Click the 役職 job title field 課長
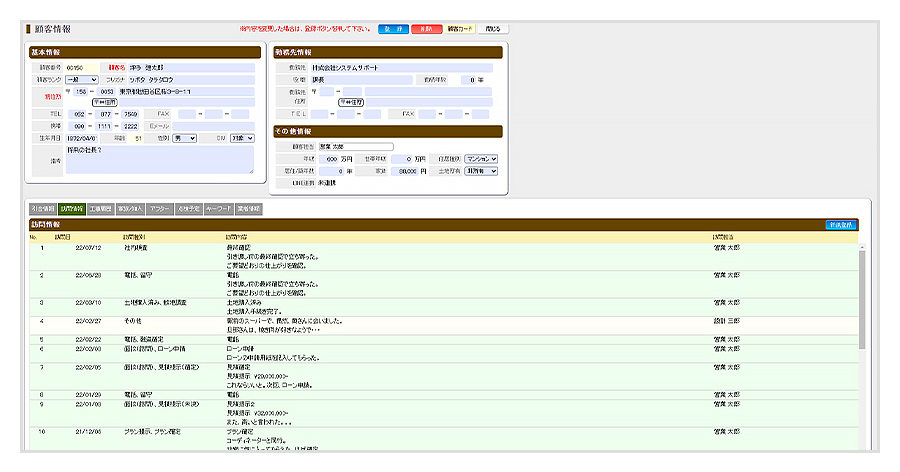 361,80
